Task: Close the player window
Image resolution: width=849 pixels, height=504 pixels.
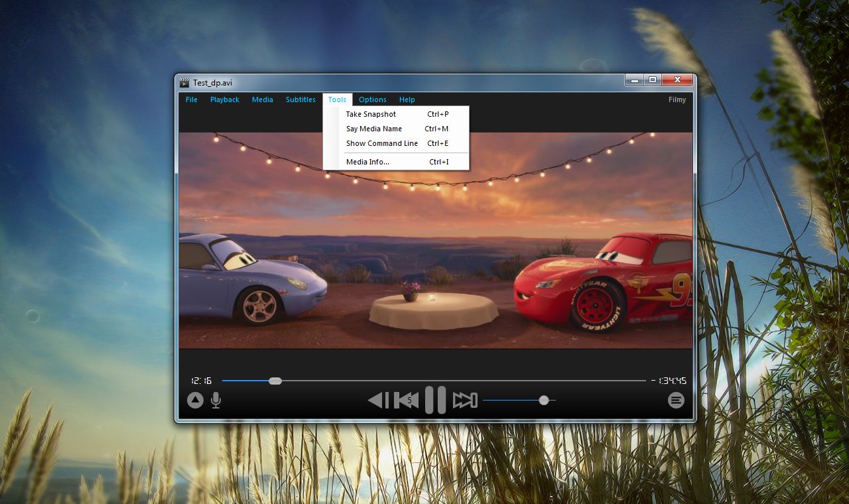Action: tap(677, 80)
